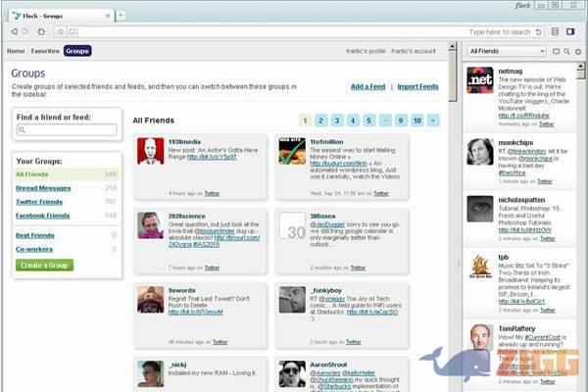Open the Twitter link in 1938media card
Viewport: 588px width, 392px height.
click(x=212, y=194)
